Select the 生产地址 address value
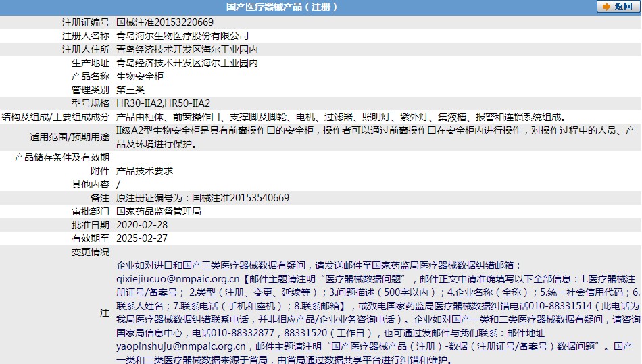 tap(187, 63)
